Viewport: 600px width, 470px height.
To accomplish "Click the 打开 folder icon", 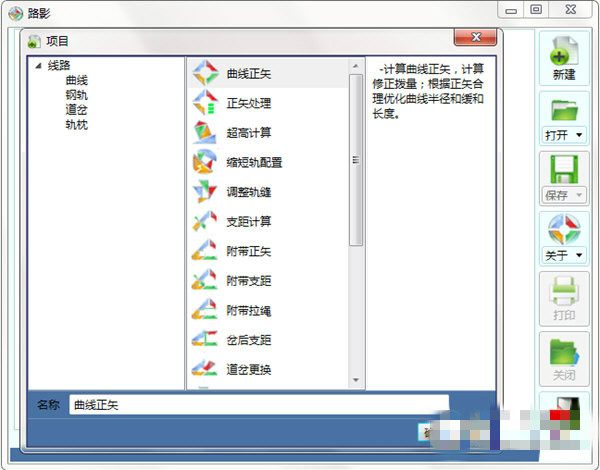I will [564, 110].
